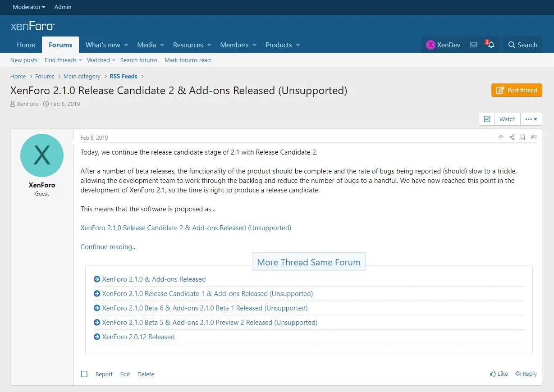Viewport: 554px width, 392px height.
Task: Click the orange Post thread button
Action: pyautogui.click(x=517, y=90)
